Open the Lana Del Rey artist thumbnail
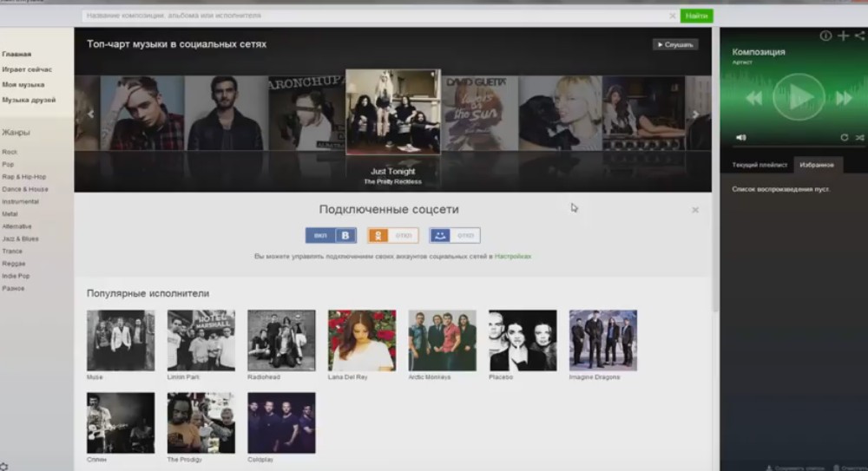Viewport: 868px width, 471px height. click(x=362, y=340)
